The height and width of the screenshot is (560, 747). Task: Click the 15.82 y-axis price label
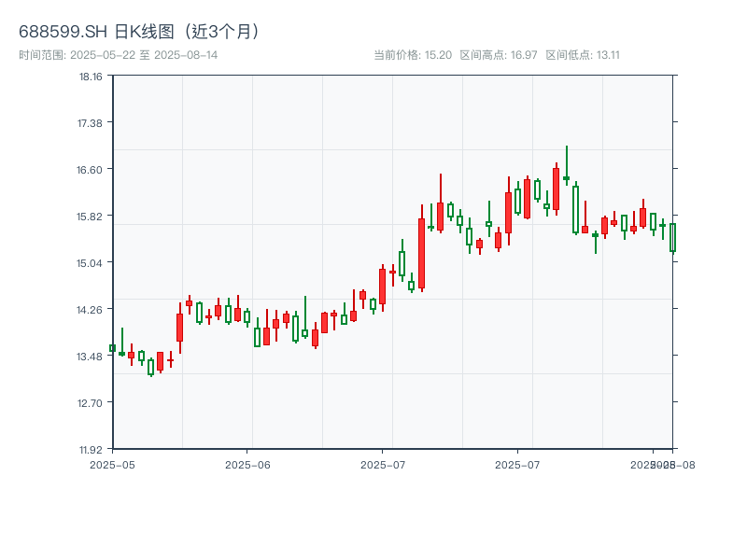click(91, 217)
